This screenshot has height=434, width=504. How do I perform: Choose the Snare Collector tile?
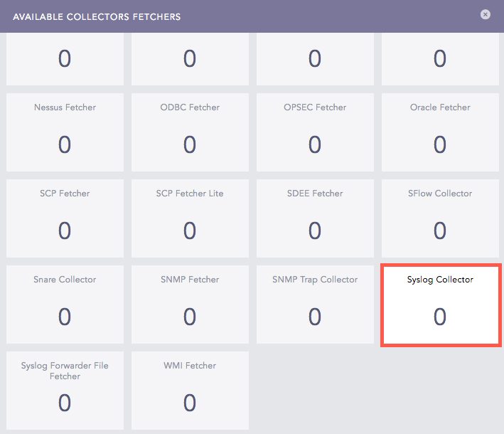[x=65, y=305]
